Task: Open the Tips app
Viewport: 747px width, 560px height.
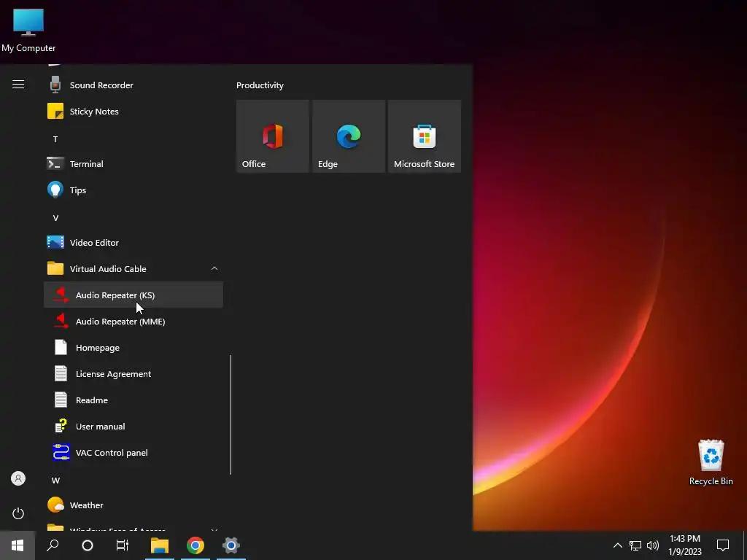Action: coord(133,190)
